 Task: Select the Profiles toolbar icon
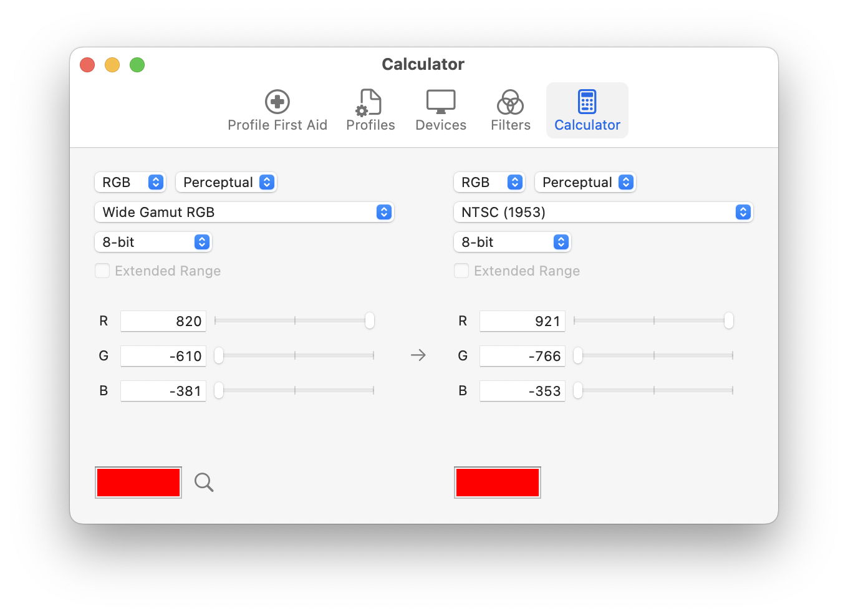[370, 102]
